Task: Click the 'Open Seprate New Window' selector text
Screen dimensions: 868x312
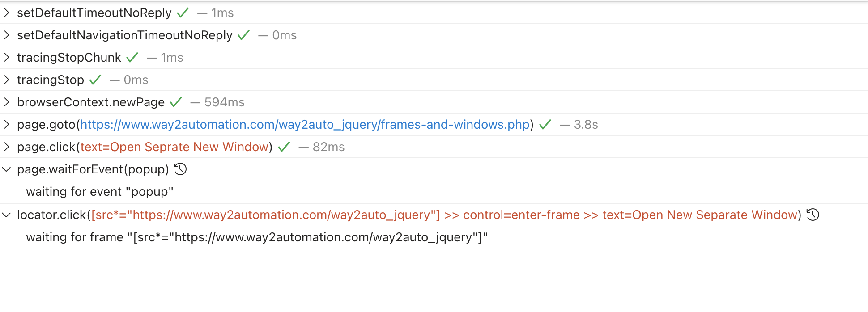Action: 174,147
